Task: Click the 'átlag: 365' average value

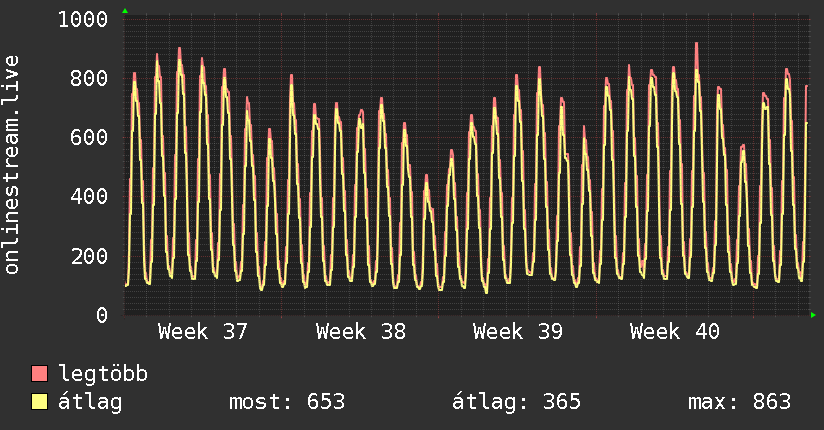Action: 517,402
